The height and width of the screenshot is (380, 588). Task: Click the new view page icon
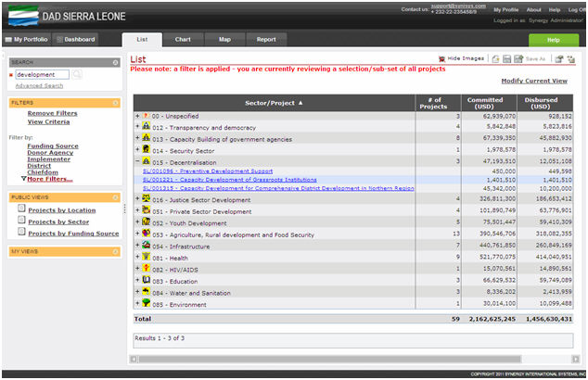(496, 58)
